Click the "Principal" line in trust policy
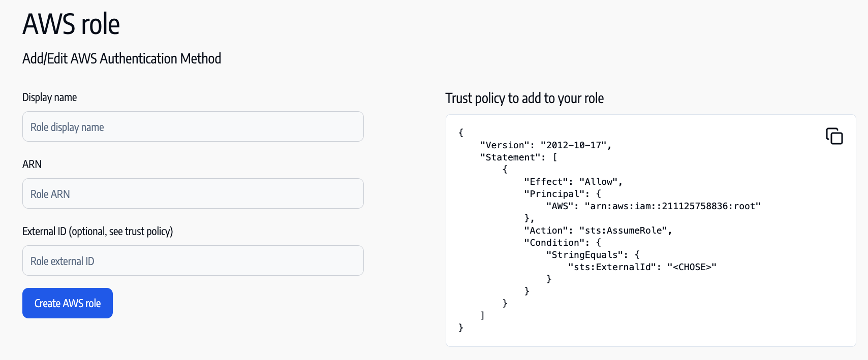868x360 pixels. tap(562, 194)
